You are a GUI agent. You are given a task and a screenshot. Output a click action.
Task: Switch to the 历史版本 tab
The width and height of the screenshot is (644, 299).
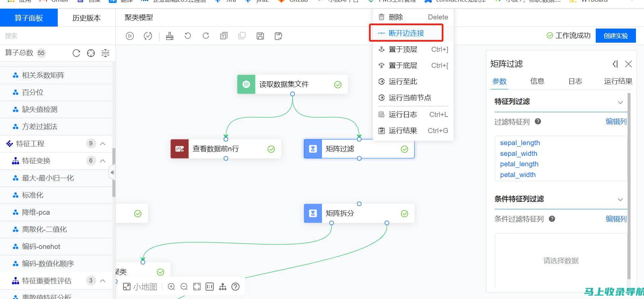pos(87,18)
